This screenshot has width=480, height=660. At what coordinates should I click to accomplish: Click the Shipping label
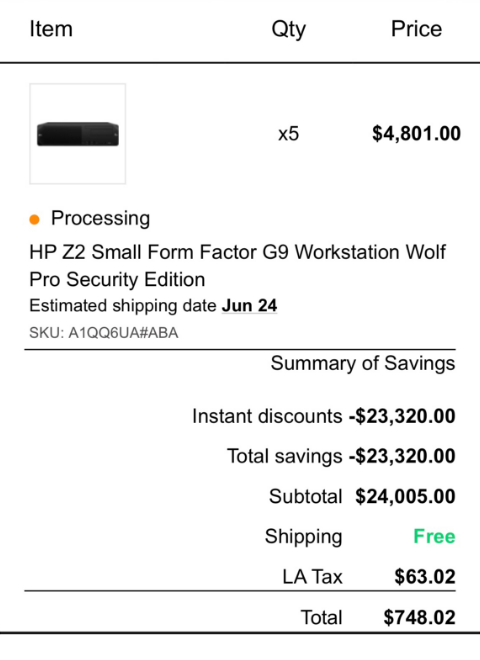[x=304, y=537]
